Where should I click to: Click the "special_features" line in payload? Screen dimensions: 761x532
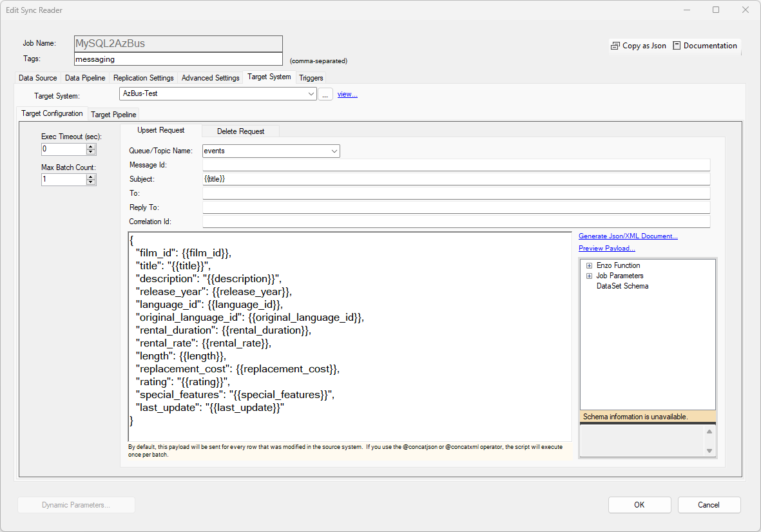(235, 395)
